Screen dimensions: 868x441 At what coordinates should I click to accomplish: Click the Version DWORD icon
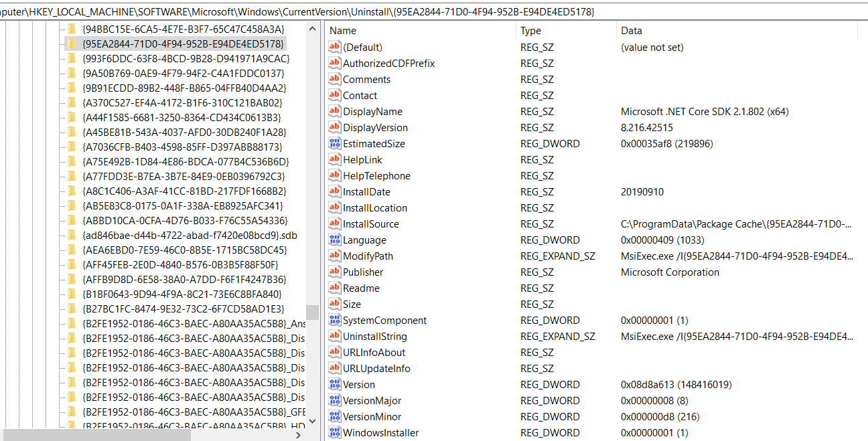(x=334, y=384)
